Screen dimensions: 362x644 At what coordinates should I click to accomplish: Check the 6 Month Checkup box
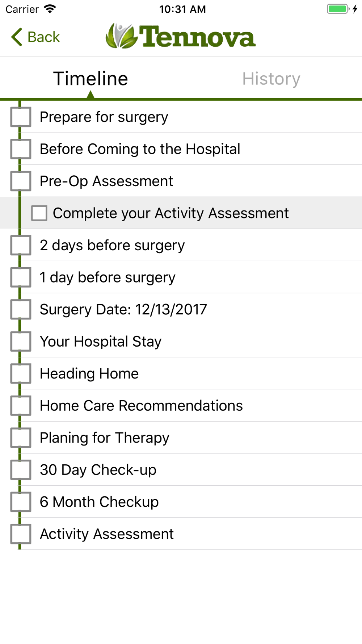pyautogui.click(x=21, y=502)
